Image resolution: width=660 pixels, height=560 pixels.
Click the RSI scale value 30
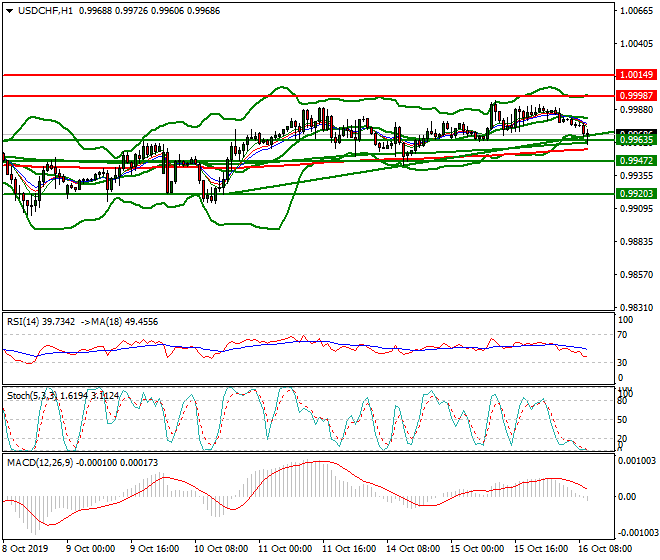pos(622,363)
